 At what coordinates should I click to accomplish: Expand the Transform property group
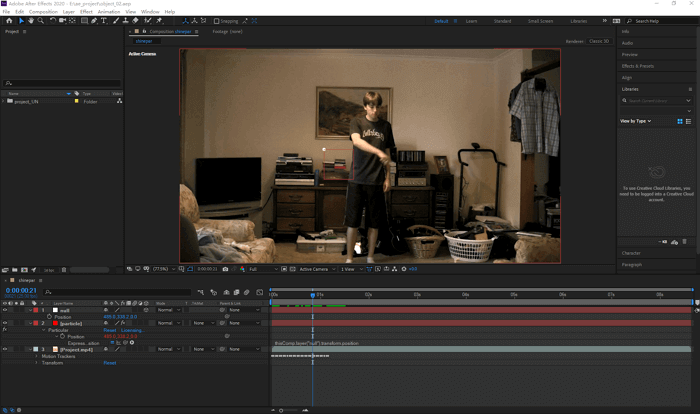tap(36, 363)
